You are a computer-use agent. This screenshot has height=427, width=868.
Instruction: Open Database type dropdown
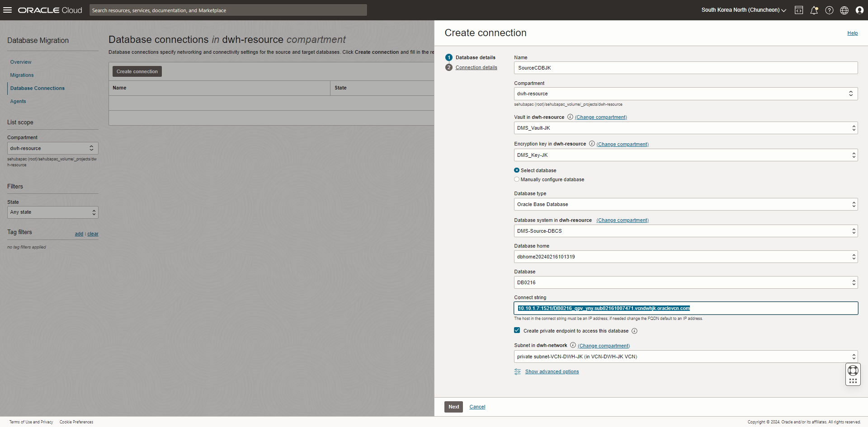[x=686, y=204]
